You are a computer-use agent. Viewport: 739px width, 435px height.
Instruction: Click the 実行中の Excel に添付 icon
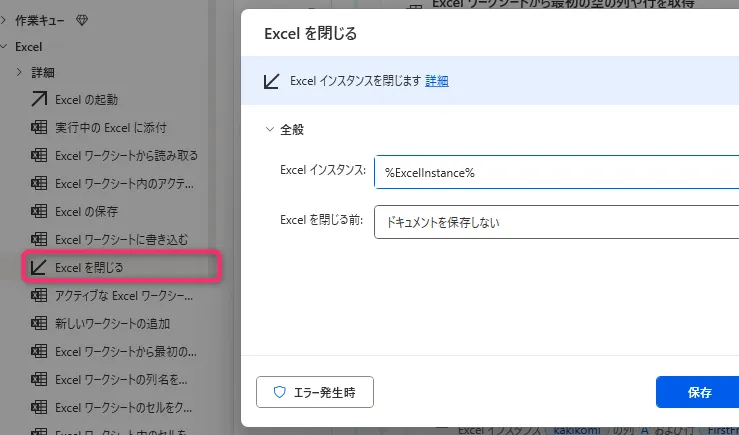point(40,127)
